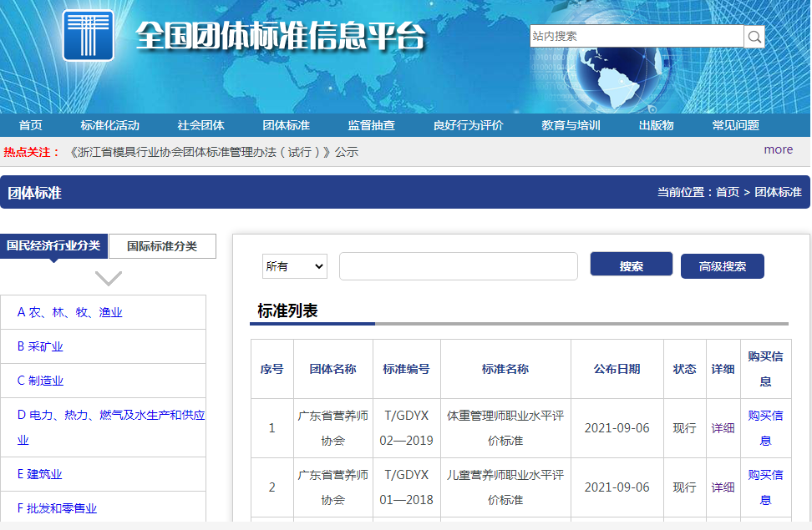Open the 团体标准 menu item
The height and width of the screenshot is (530, 812).
287,124
